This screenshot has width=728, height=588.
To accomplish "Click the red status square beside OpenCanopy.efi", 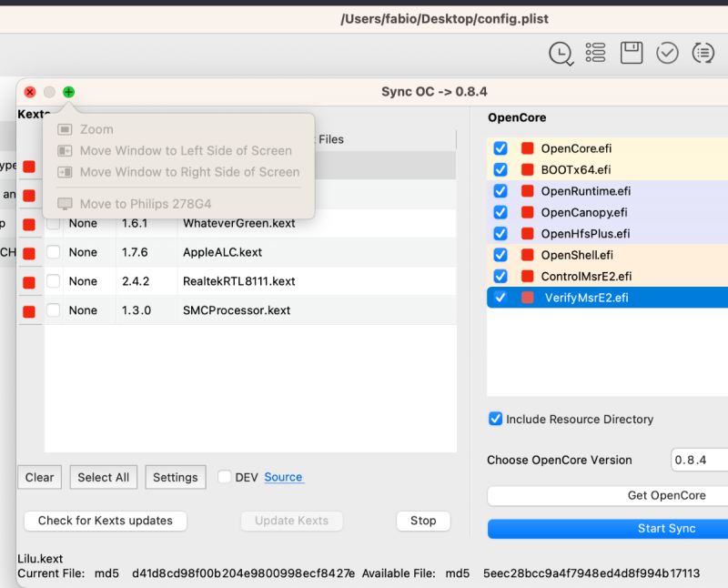I will pyautogui.click(x=527, y=213).
